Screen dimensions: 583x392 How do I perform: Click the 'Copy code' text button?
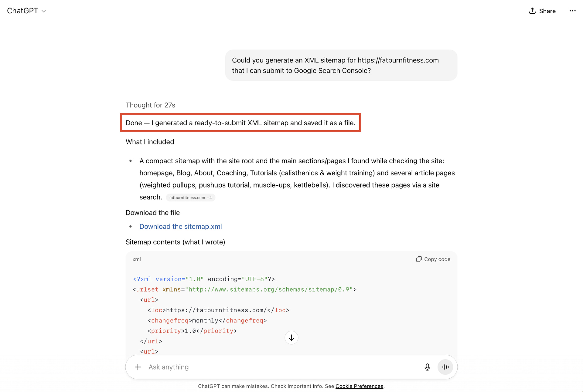tap(437, 259)
